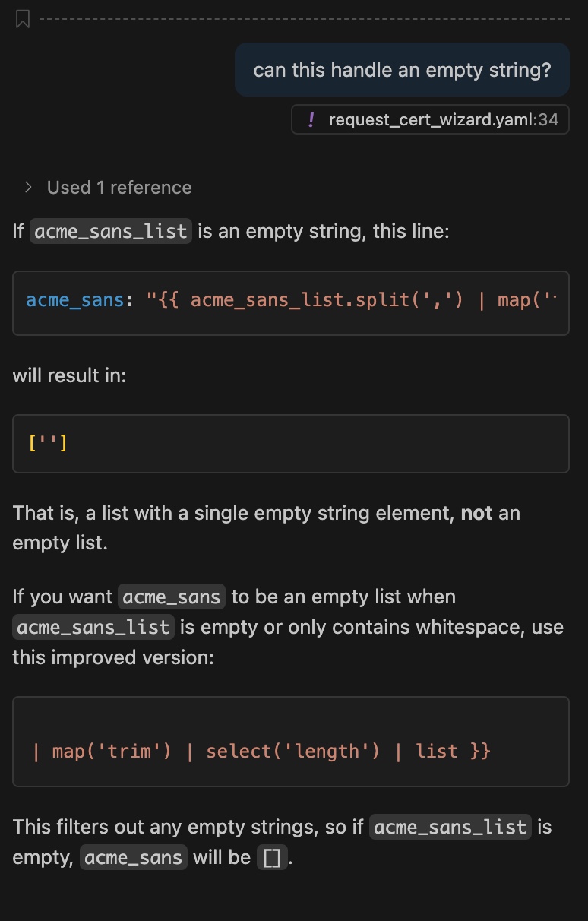Click the chevron next to Used 1 reference
Viewport: 588px width, 921px height.
pyautogui.click(x=29, y=187)
